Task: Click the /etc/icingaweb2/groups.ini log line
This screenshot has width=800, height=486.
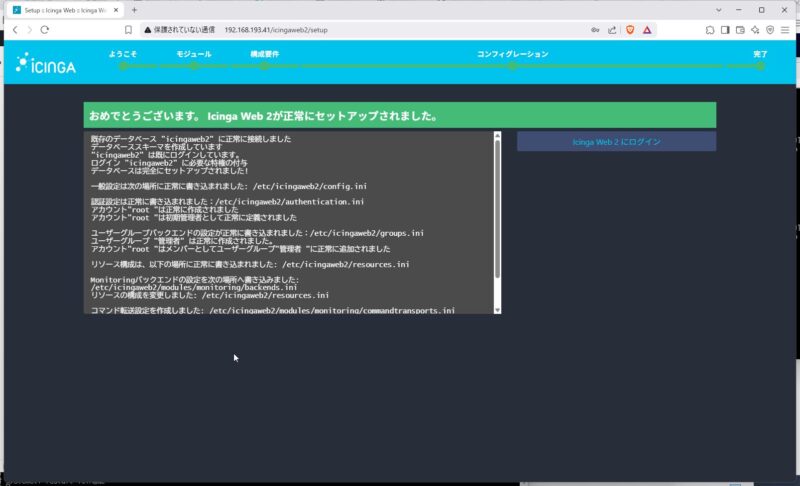Action: coord(257,233)
